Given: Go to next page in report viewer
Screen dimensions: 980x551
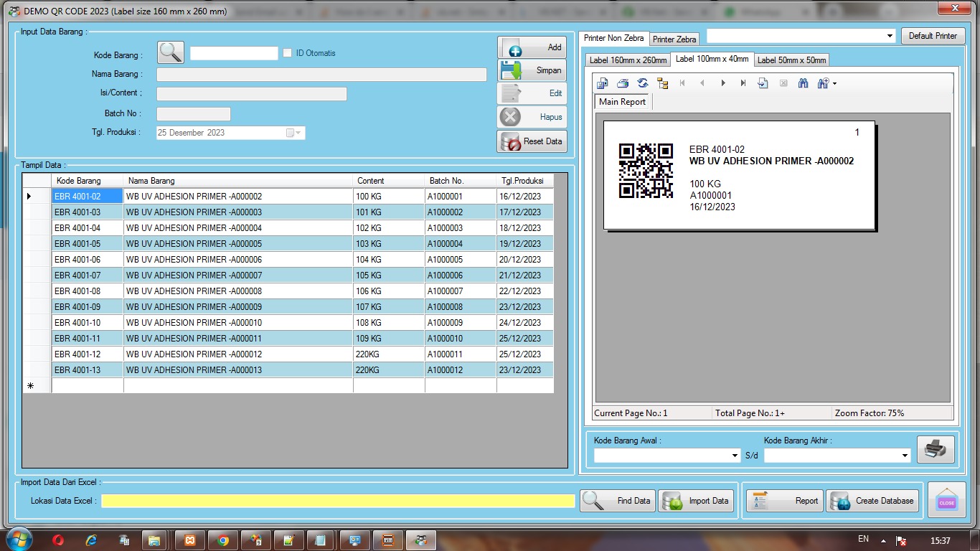Looking at the screenshot, I should [x=722, y=83].
